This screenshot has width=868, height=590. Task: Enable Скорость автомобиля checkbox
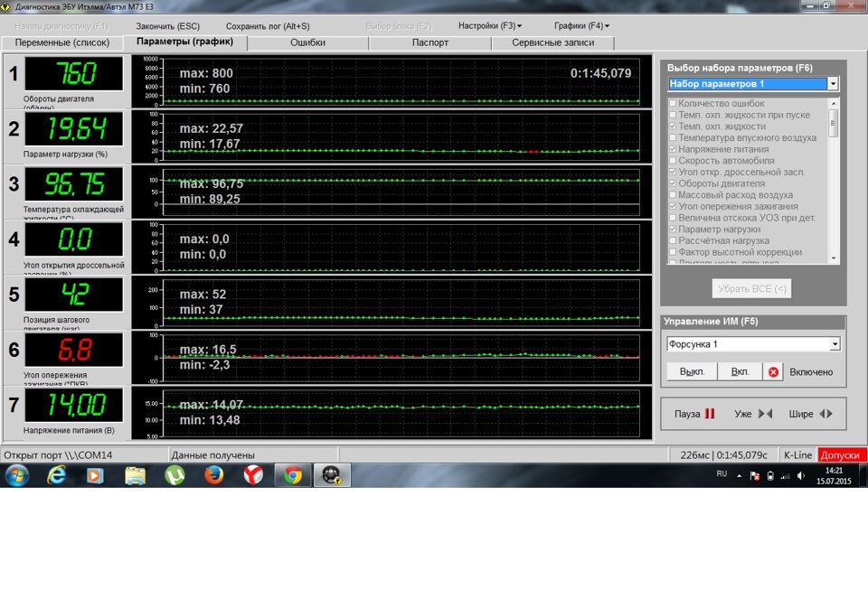coord(673,160)
